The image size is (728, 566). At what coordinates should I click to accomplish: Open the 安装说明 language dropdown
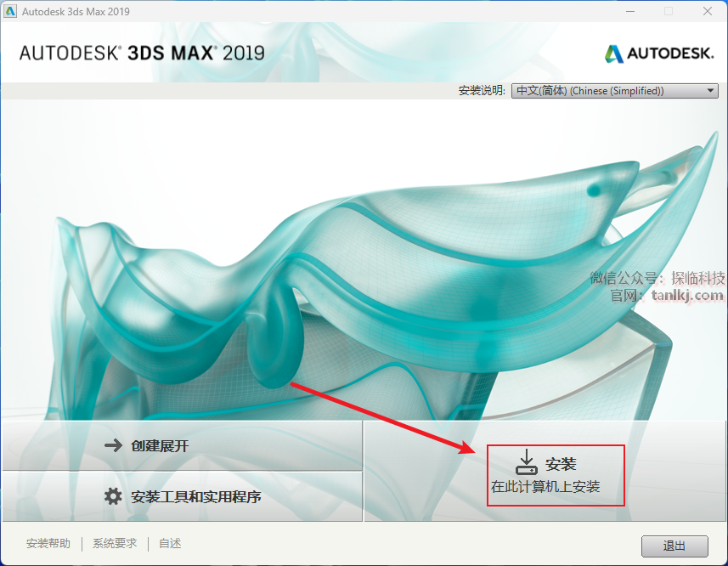[x=615, y=91]
